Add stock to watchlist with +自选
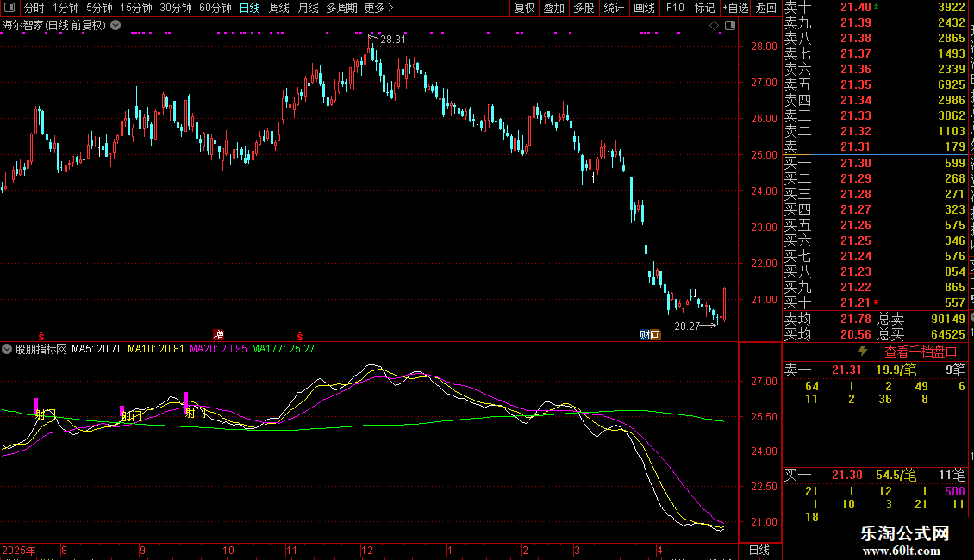The height and width of the screenshot is (560, 974). [x=735, y=8]
